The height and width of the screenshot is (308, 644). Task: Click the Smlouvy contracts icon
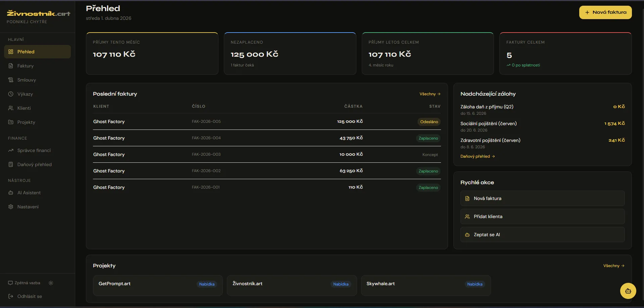point(11,80)
